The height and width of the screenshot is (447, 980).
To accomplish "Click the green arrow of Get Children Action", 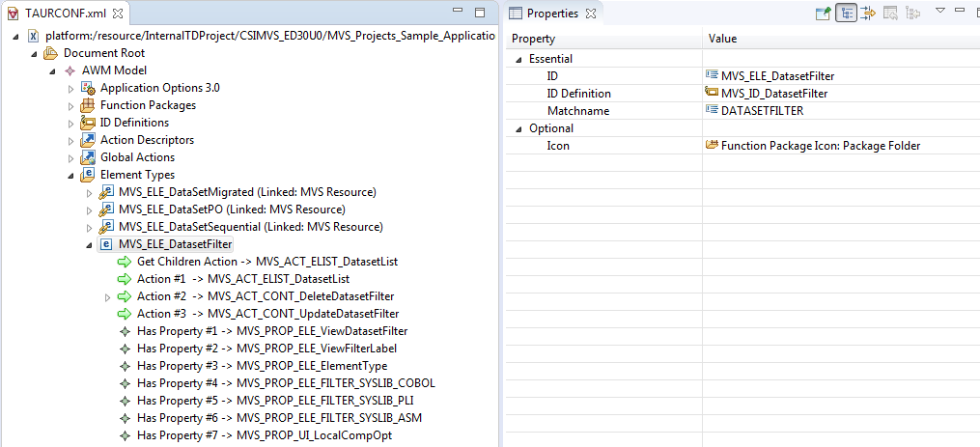I will [124, 262].
